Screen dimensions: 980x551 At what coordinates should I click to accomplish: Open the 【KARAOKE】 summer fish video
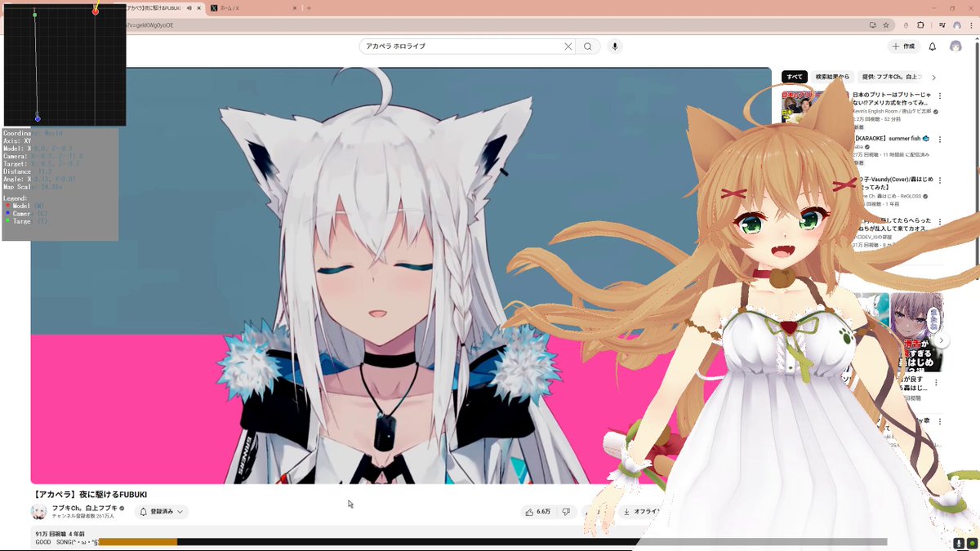click(x=892, y=139)
